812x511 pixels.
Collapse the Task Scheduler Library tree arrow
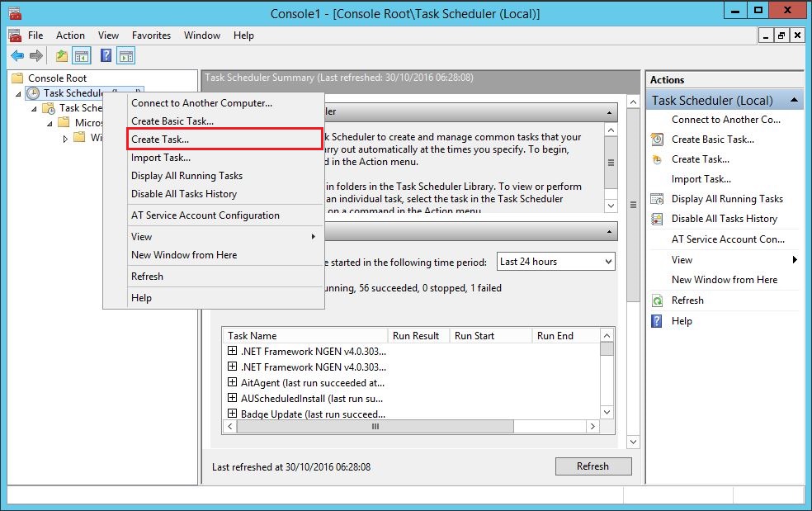coord(34,109)
